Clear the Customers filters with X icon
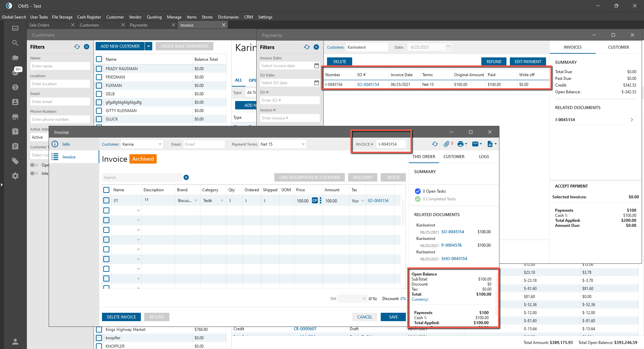Viewport: 644px width, 349px height. [87, 47]
